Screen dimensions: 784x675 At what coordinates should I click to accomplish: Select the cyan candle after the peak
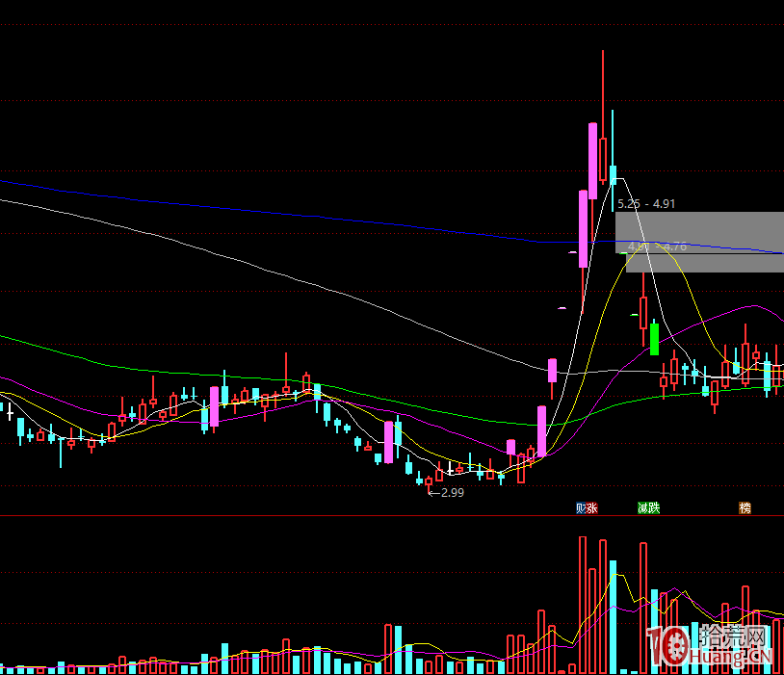coord(613,161)
